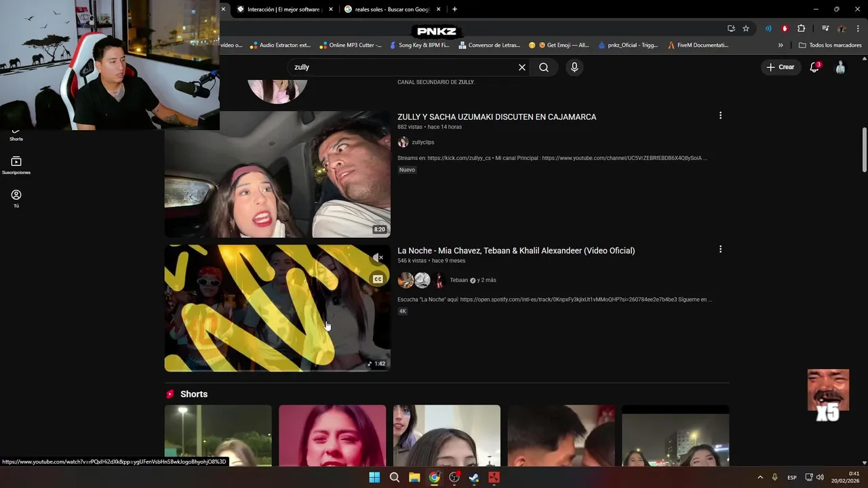Open the pink-background Shorts thumbnail

(x=332, y=436)
